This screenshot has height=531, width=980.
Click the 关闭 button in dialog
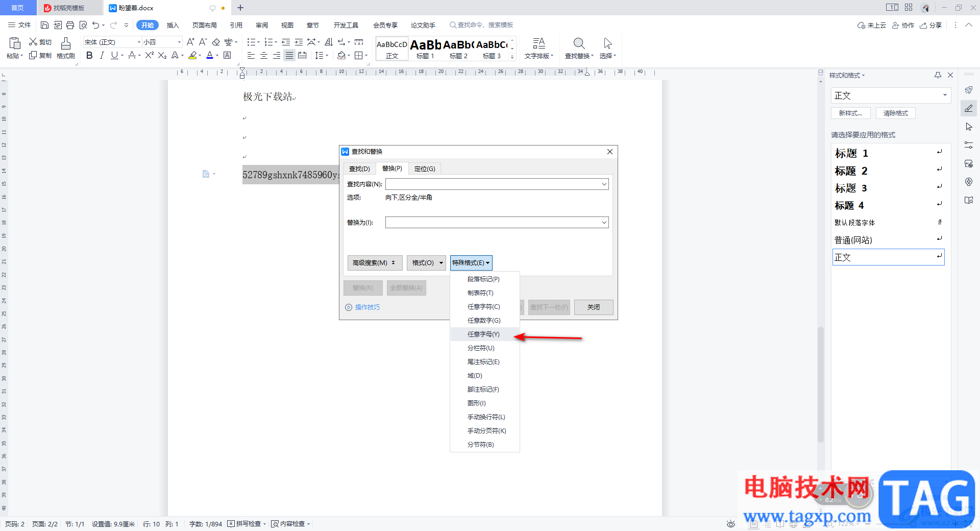[594, 307]
